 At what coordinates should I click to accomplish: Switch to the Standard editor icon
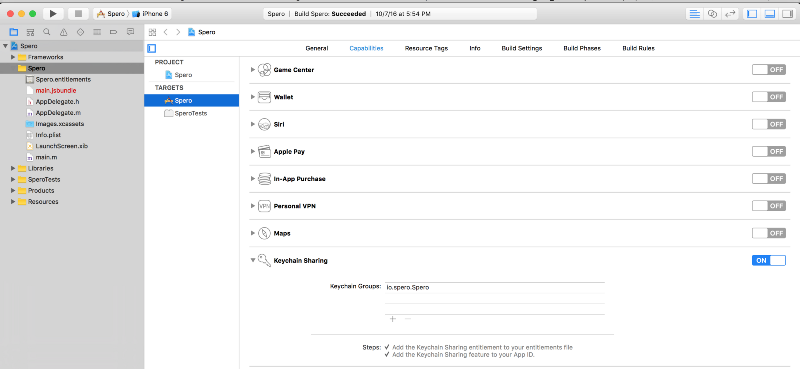[694, 14]
